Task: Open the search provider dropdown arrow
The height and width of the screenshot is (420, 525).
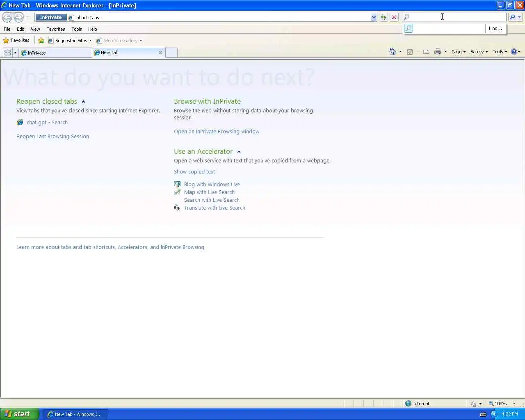Action: [x=520, y=17]
